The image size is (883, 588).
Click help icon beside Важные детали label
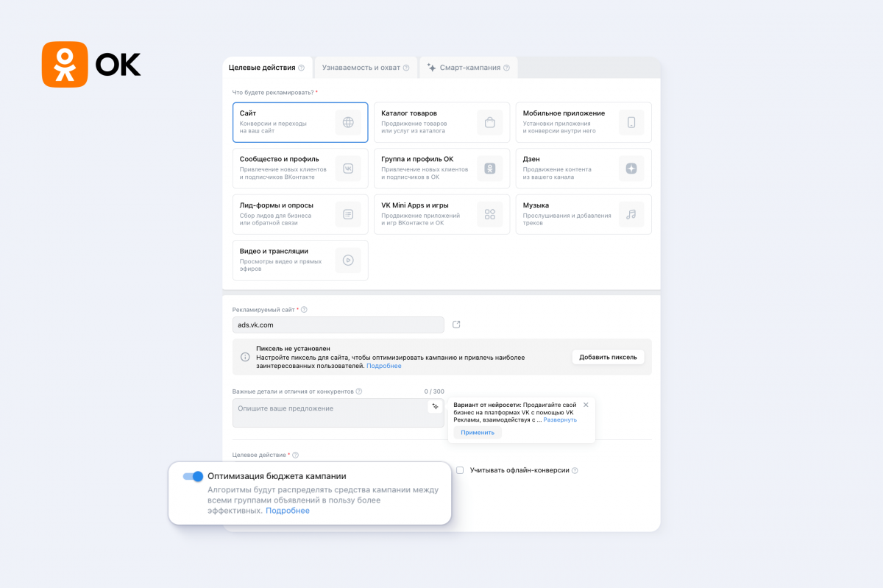[x=359, y=392]
